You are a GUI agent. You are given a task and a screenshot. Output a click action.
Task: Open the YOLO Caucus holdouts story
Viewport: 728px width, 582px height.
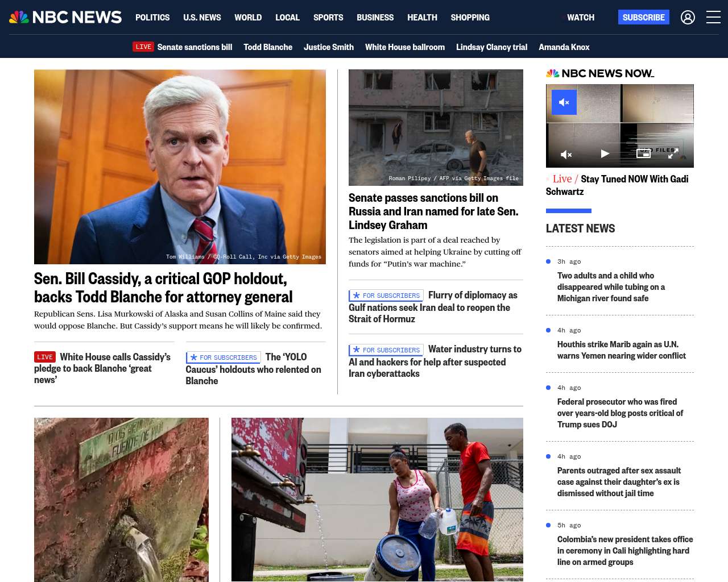click(x=253, y=369)
